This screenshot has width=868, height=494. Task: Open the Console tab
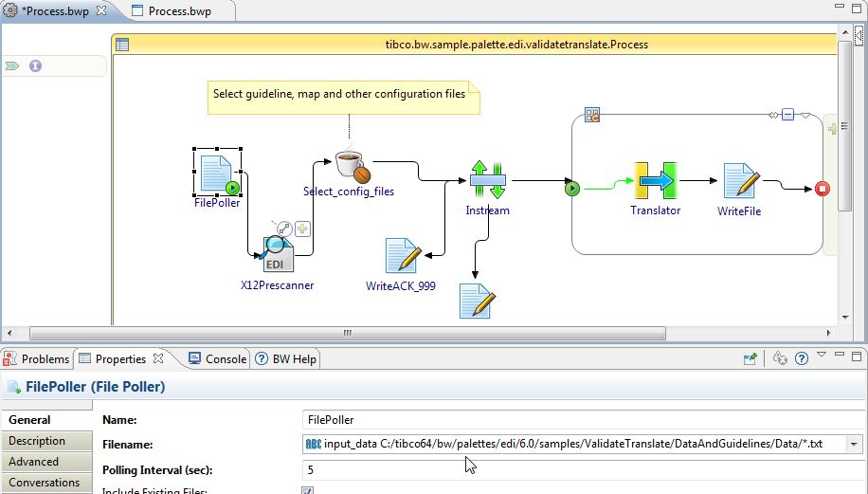point(218,358)
